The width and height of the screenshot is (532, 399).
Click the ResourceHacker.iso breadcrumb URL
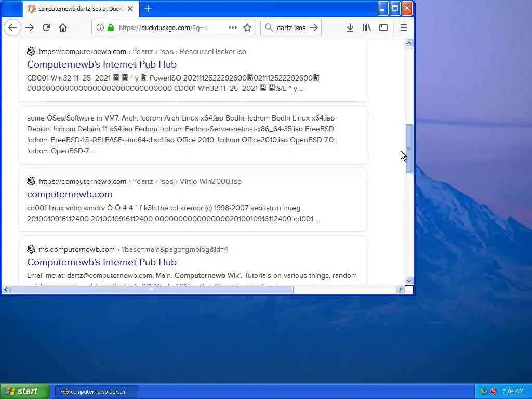tap(142, 51)
